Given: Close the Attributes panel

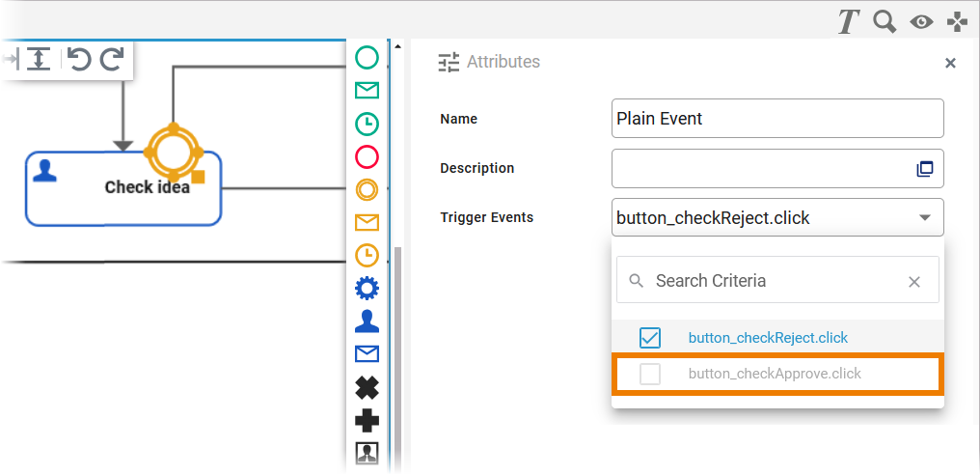Looking at the screenshot, I should coord(950,63).
